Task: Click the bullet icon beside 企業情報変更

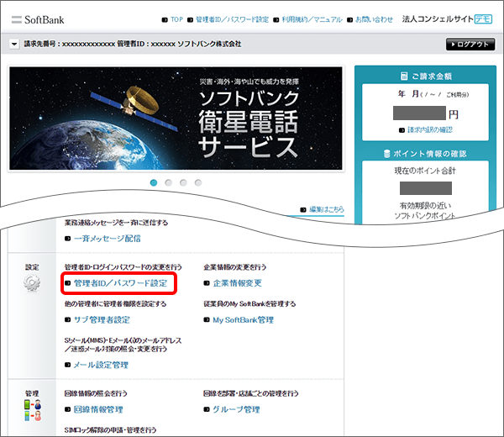Action: click(x=207, y=283)
